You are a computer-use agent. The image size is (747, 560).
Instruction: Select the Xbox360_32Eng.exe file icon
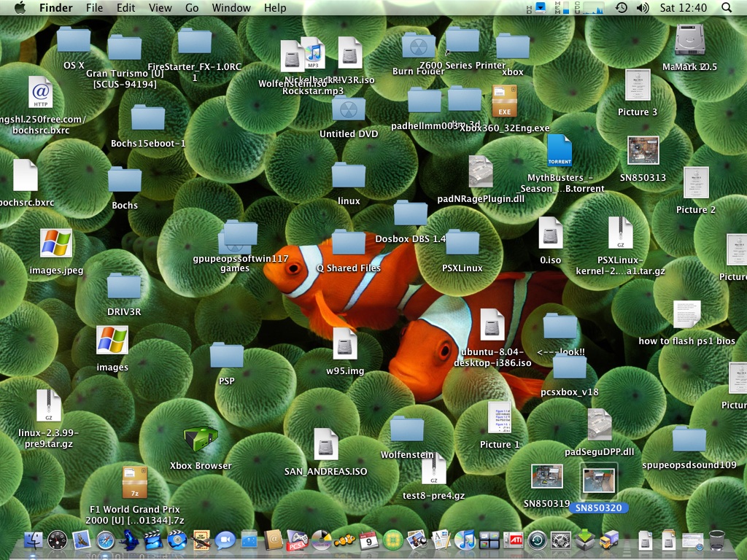[504, 102]
